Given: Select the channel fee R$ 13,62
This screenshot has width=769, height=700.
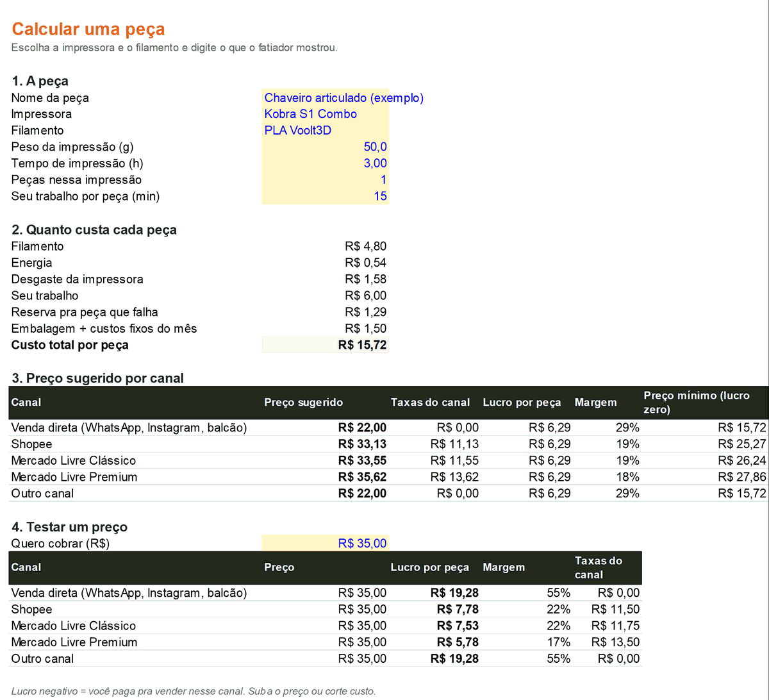Looking at the screenshot, I should [x=454, y=477].
